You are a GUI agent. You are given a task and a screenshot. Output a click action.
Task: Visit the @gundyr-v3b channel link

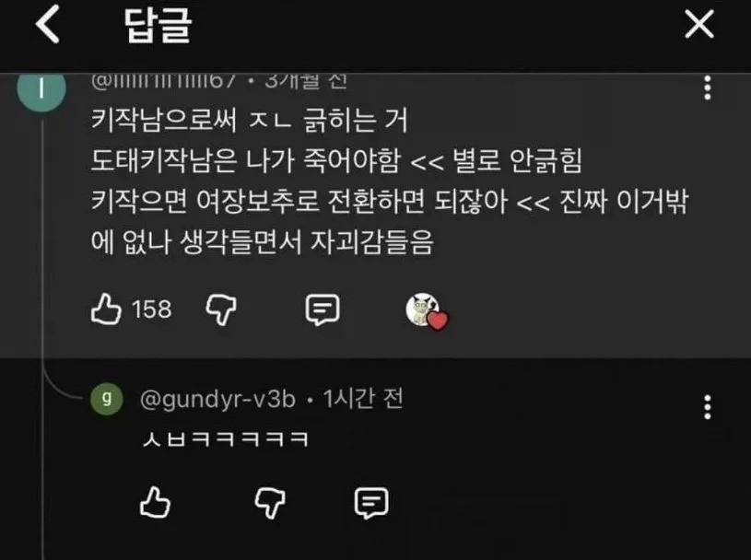[x=217, y=399]
